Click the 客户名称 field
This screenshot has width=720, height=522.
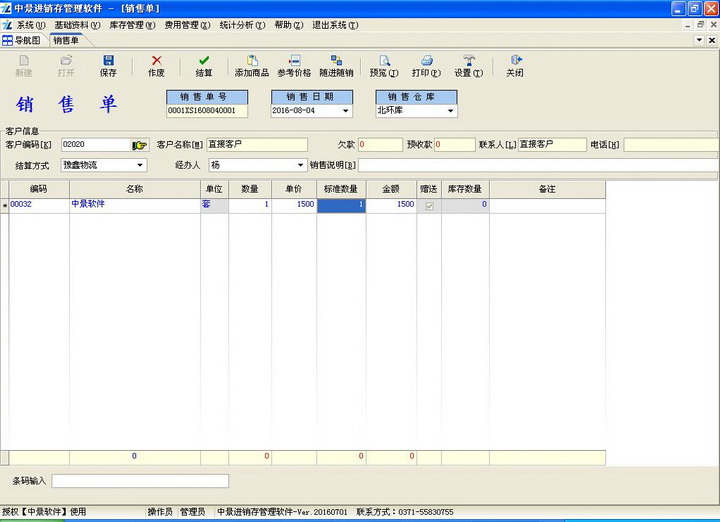click(257, 145)
